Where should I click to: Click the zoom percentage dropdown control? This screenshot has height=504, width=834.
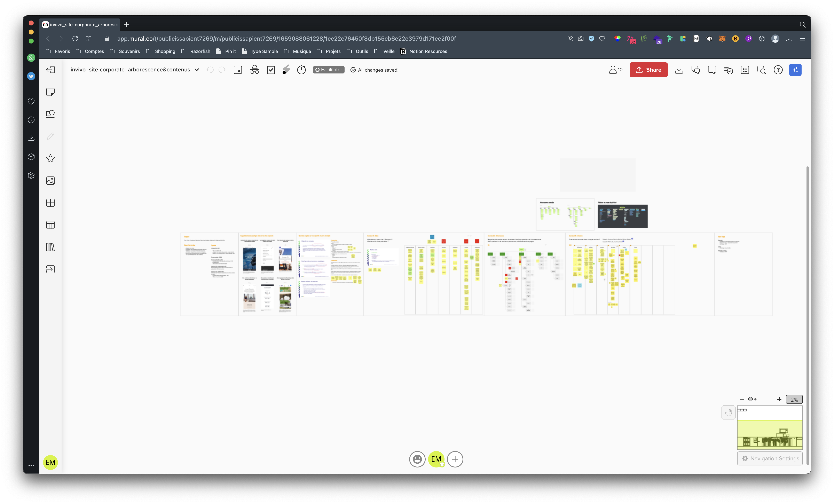pos(794,399)
